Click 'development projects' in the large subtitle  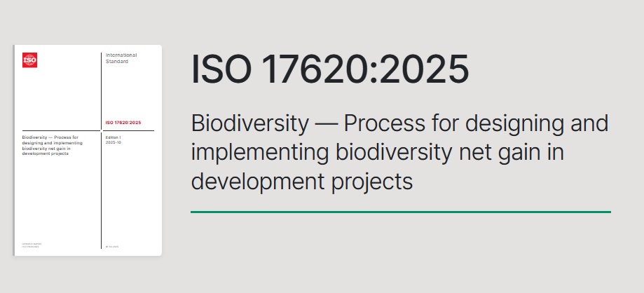(302, 181)
